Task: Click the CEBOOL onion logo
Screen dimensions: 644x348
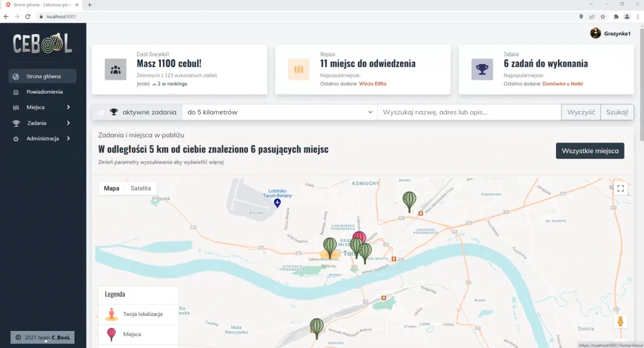Action: click(42, 43)
